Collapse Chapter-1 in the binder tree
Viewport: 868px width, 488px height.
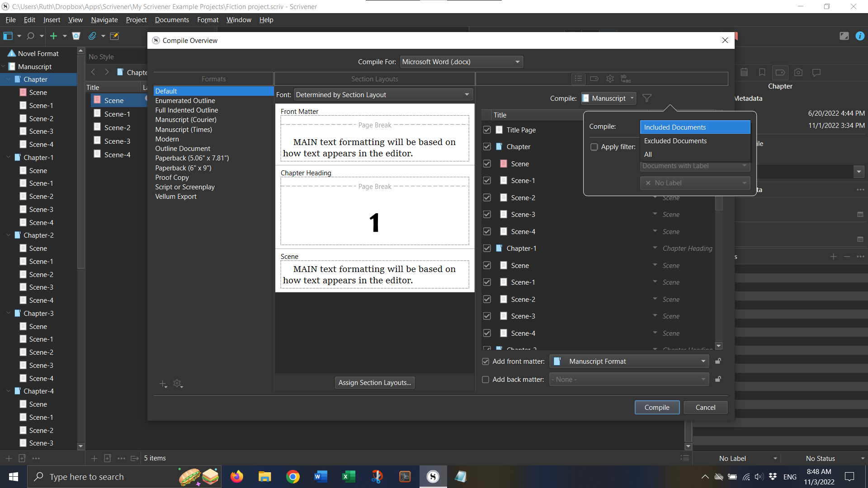point(8,157)
